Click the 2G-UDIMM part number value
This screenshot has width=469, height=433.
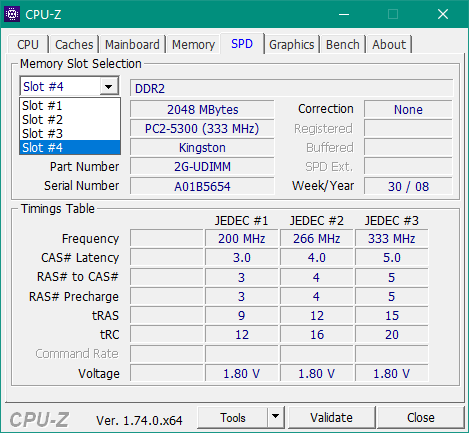point(202,167)
